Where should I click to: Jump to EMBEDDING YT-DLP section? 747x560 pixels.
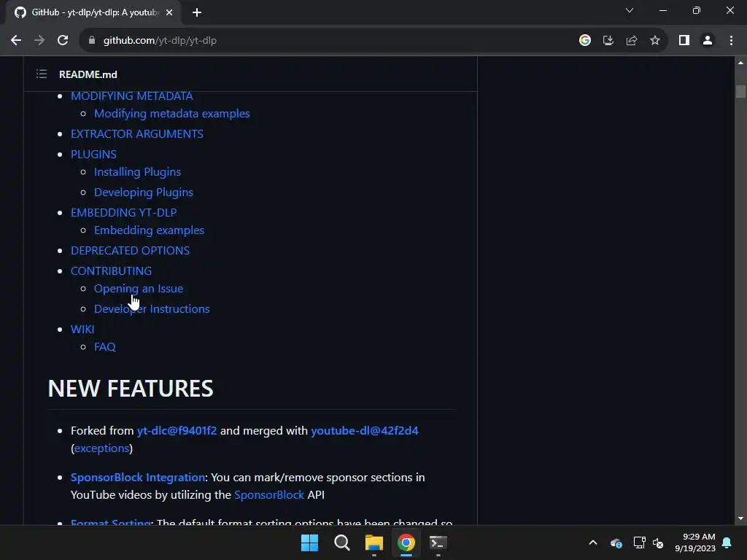click(123, 212)
